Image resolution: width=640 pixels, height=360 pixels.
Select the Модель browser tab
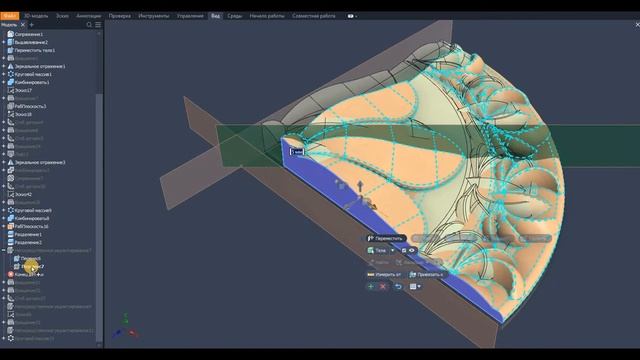coord(9,25)
